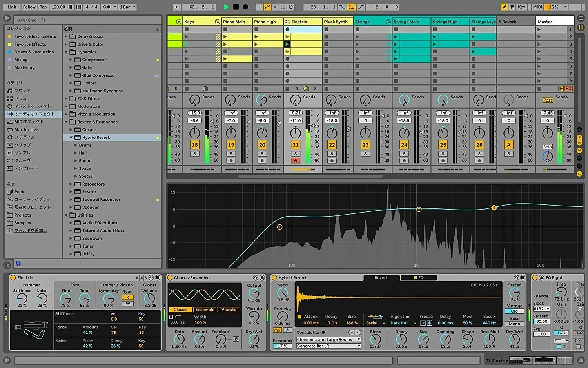588x368 pixels.
Task: Toggle Chorus-Ensemble device activator
Action: click(170, 278)
